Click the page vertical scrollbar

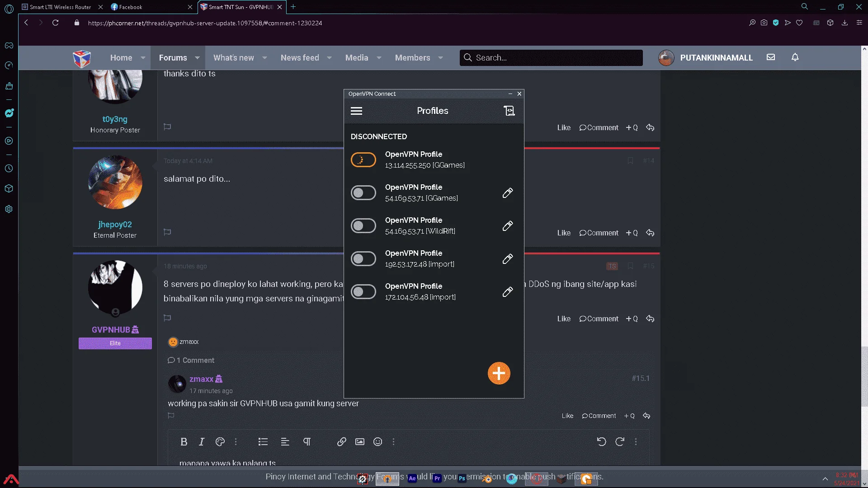[x=864, y=376]
